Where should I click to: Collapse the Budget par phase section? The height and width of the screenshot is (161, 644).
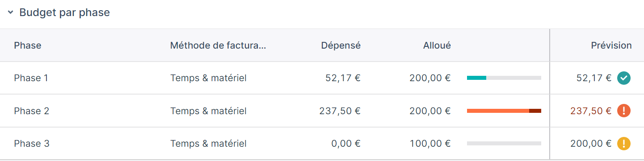tap(10, 13)
